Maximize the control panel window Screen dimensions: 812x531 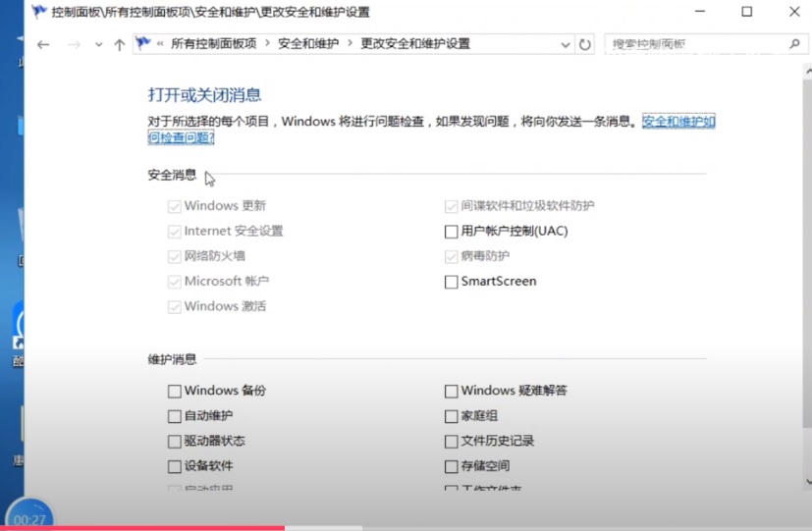coord(747,12)
